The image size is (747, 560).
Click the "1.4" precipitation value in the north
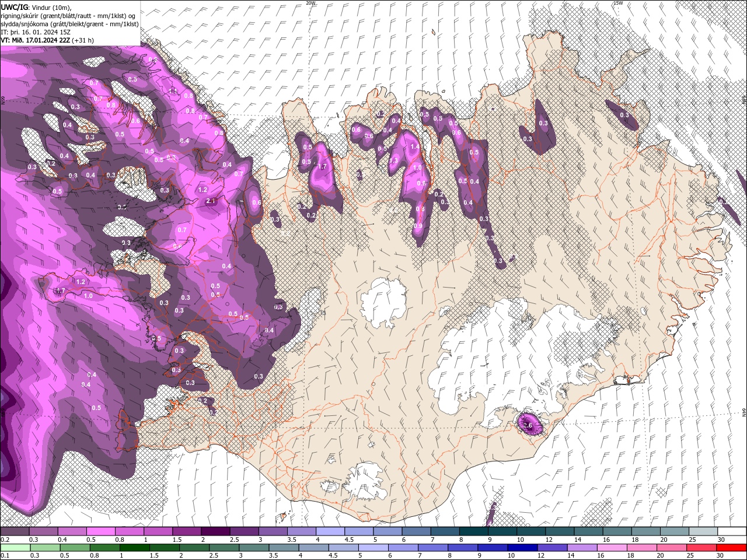click(415, 148)
